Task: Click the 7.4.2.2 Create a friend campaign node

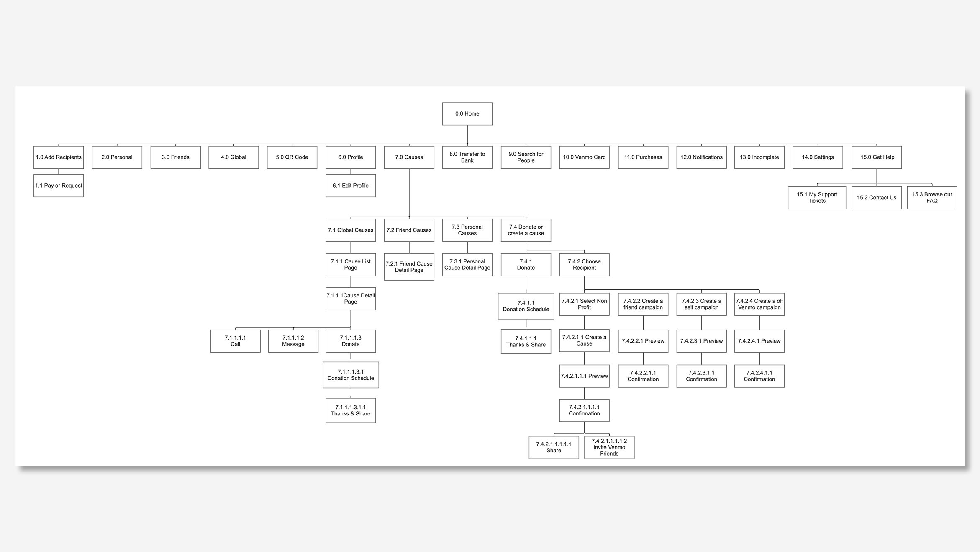Action: [642, 304]
